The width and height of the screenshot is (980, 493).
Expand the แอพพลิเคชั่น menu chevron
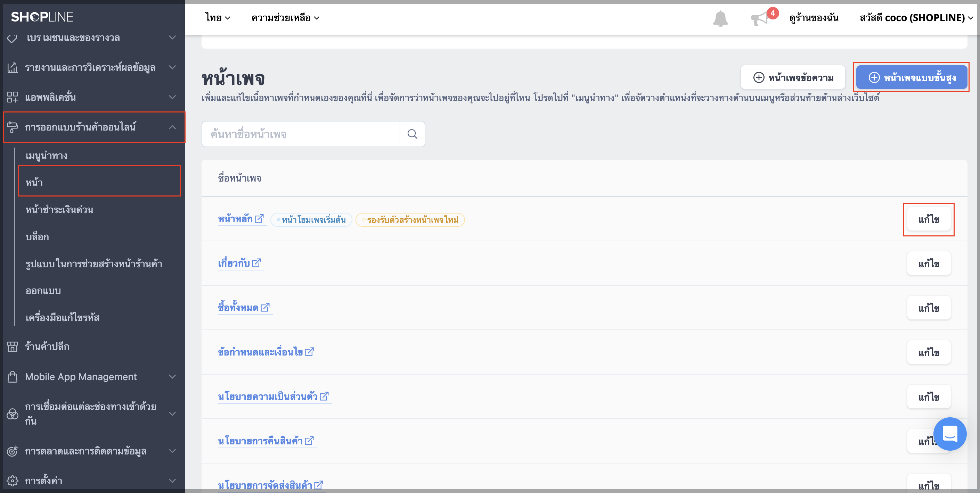(172, 97)
